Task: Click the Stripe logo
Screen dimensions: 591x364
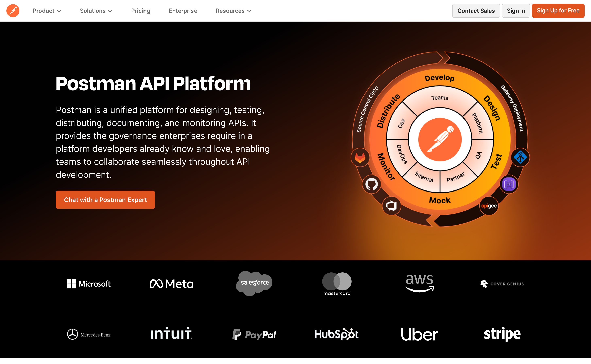Action: pos(502,334)
